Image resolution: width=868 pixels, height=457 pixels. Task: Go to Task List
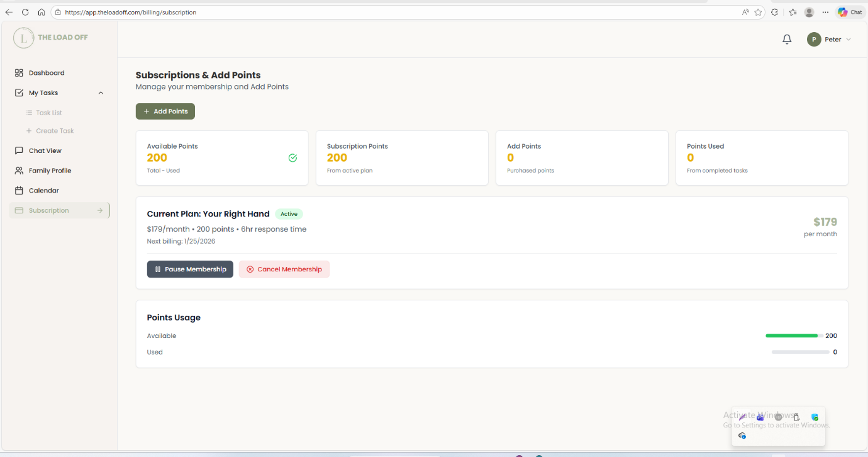(44, 113)
